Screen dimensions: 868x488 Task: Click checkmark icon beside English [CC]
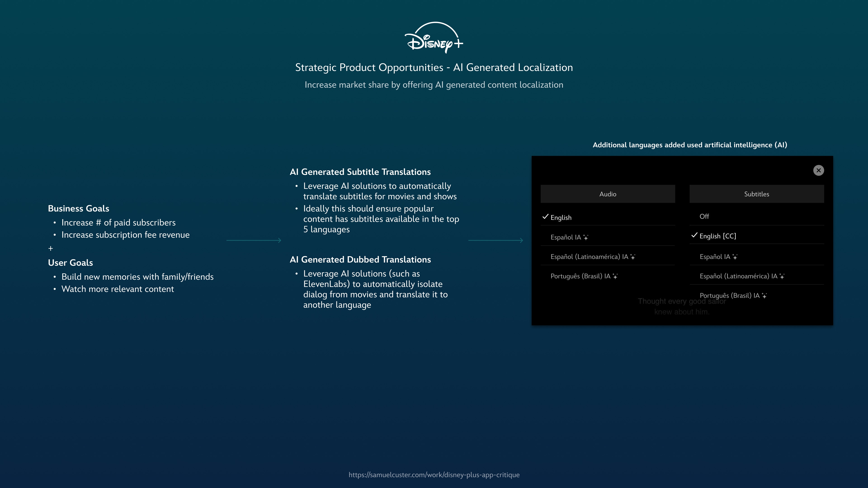[694, 235]
